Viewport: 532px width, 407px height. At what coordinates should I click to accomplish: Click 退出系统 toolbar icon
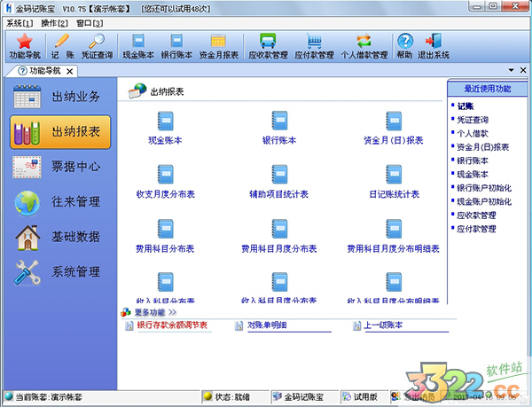(434, 46)
